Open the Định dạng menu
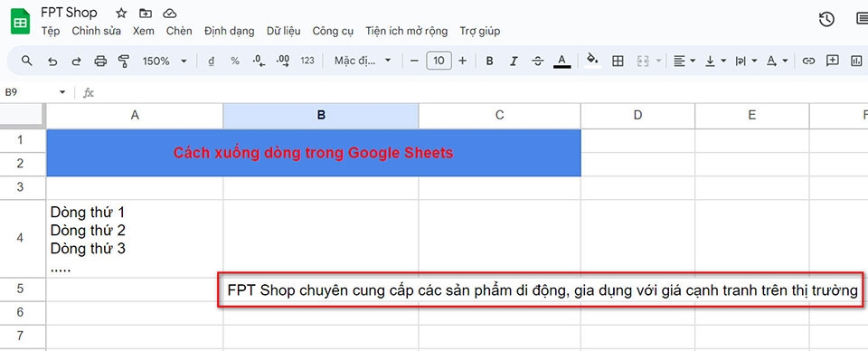The height and width of the screenshot is (351, 868). (x=229, y=31)
